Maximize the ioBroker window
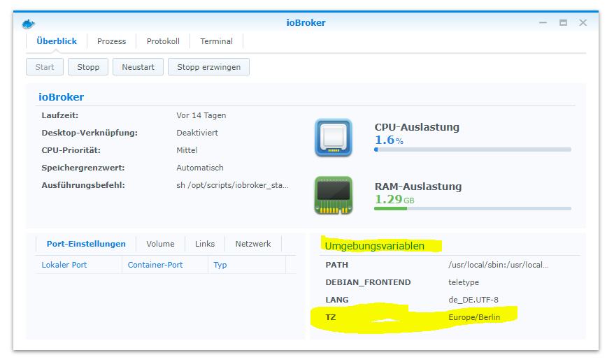Image resolution: width=614 pixels, height=364 pixels. tap(563, 22)
